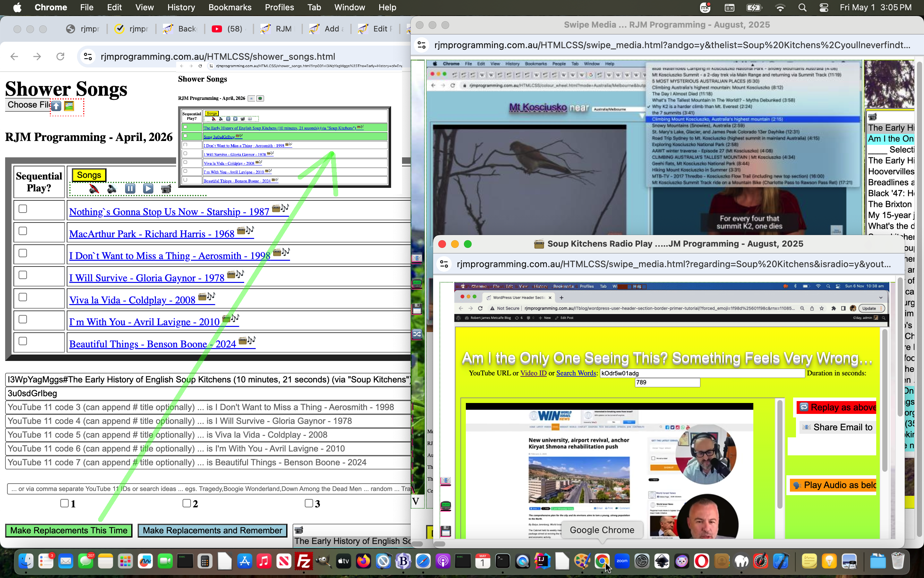Switch to the RJM tab

(x=277, y=29)
